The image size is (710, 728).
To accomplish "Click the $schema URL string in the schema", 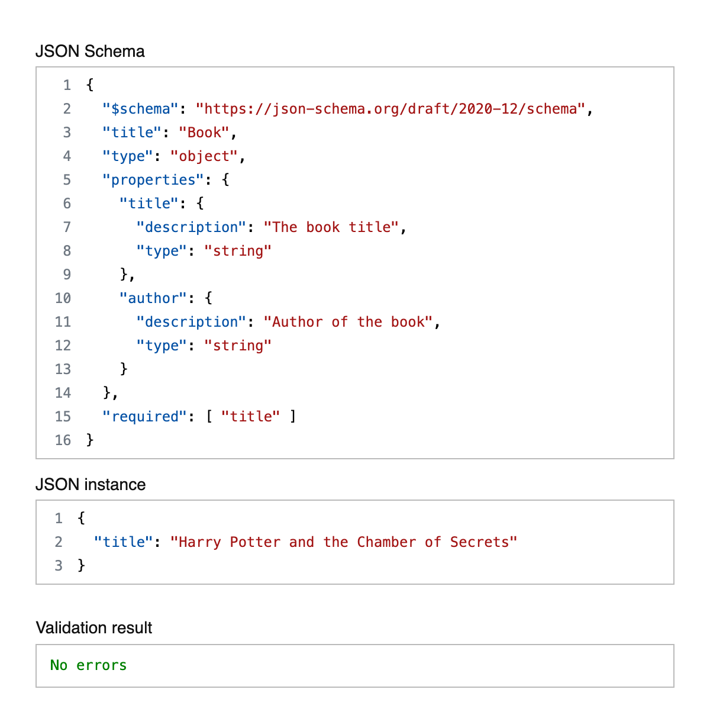I will [390, 109].
